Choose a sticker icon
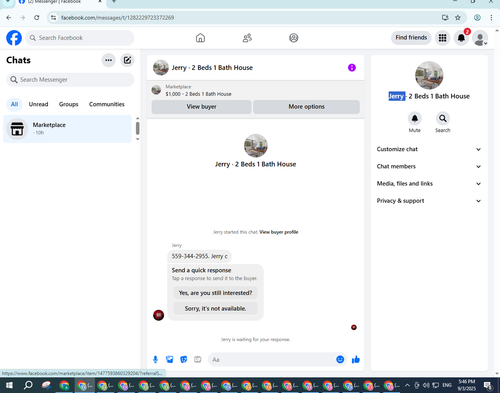The width and height of the screenshot is (500, 393). click(184, 359)
